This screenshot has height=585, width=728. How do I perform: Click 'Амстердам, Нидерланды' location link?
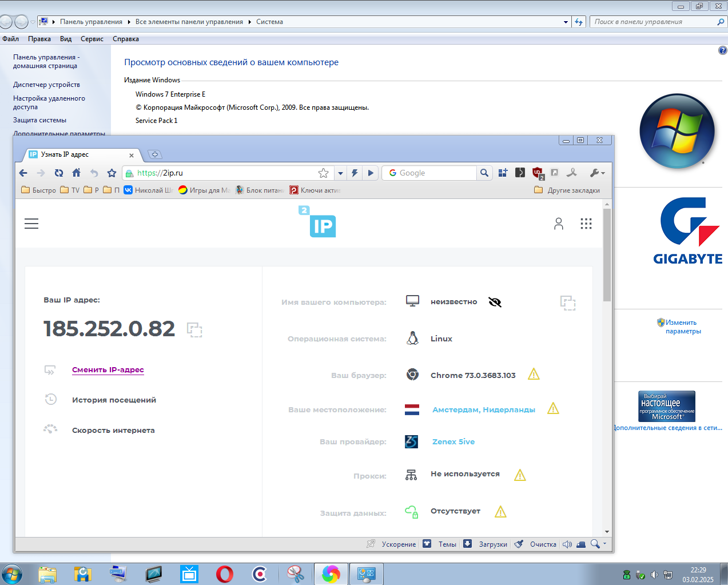(484, 410)
